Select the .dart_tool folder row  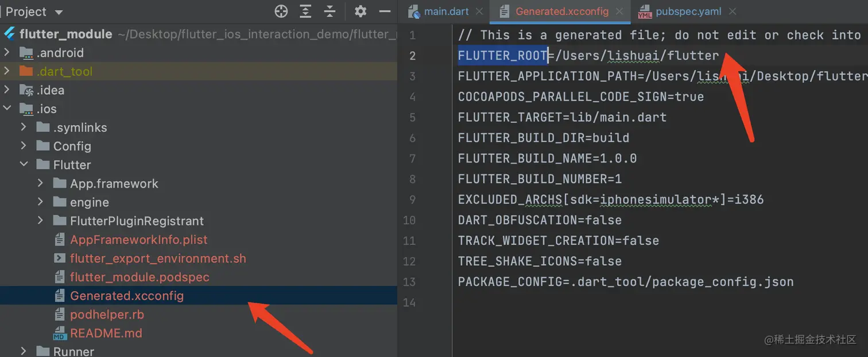[199, 71]
